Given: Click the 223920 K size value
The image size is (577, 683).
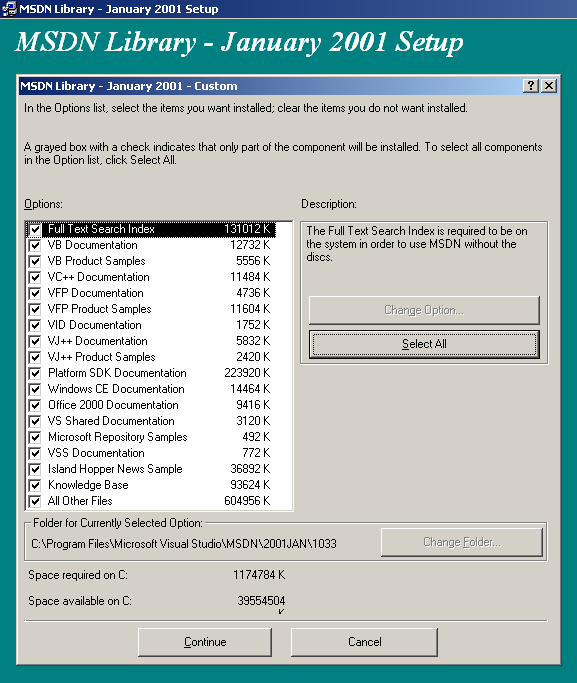Looking at the screenshot, I should (247, 373).
